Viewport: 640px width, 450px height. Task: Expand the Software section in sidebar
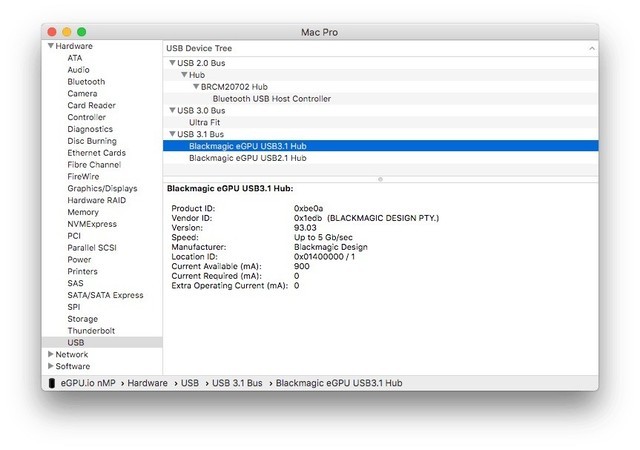point(50,366)
